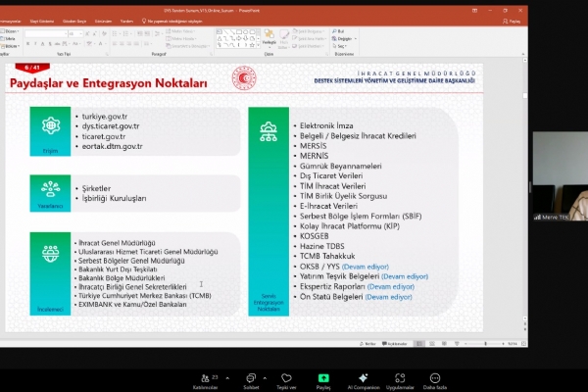Expand the caret next to Katılımcılar

coord(225,375)
